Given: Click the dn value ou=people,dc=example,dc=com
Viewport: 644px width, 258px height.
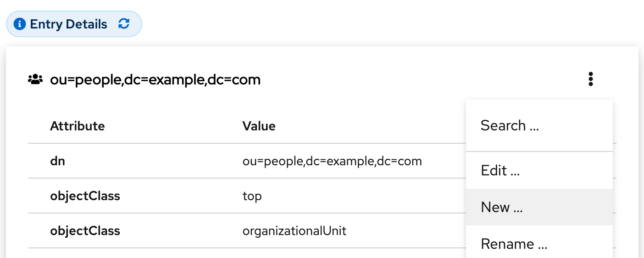Looking at the screenshot, I should [x=332, y=161].
